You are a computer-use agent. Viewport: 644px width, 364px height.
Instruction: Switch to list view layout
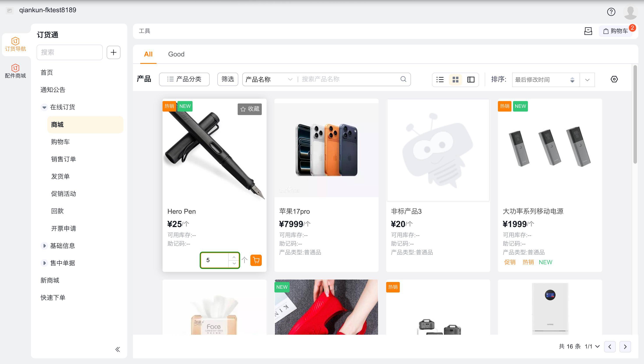(x=440, y=79)
